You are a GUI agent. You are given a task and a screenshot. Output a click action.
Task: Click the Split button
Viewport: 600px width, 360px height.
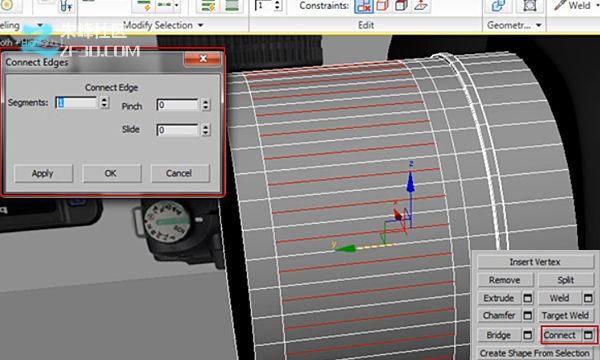click(x=566, y=280)
